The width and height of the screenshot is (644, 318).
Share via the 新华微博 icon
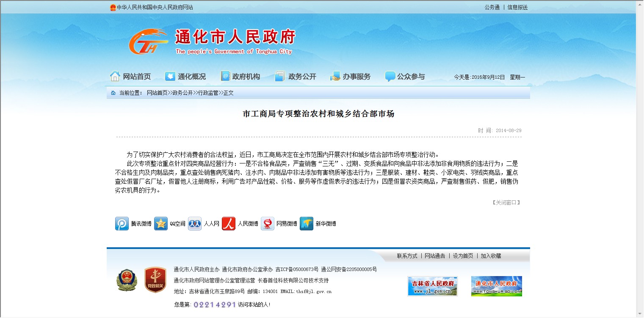pyautogui.click(x=307, y=224)
